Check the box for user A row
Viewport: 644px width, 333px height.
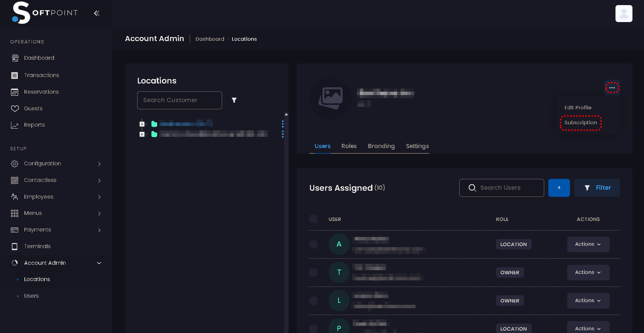pyautogui.click(x=313, y=244)
